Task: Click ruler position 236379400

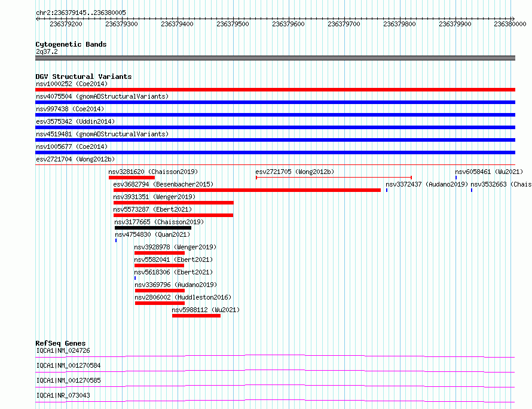Action: click(x=177, y=24)
